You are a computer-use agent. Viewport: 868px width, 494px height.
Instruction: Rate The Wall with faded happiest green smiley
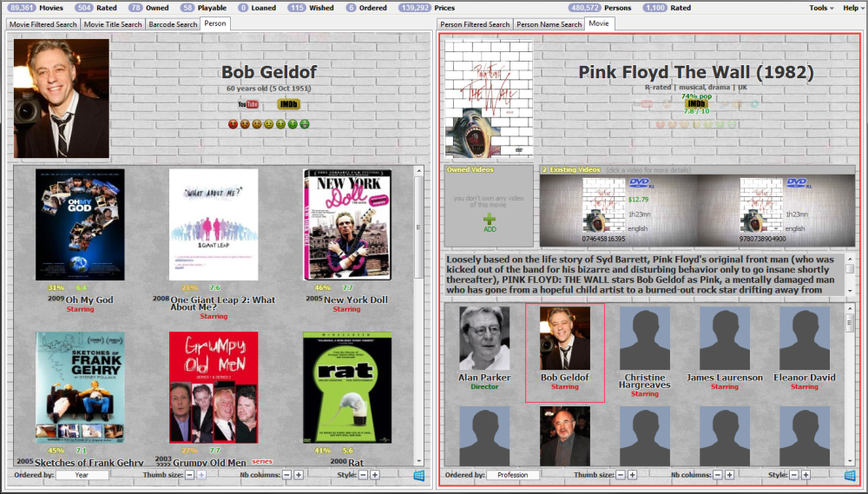pyautogui.click(x=732, y=124)
